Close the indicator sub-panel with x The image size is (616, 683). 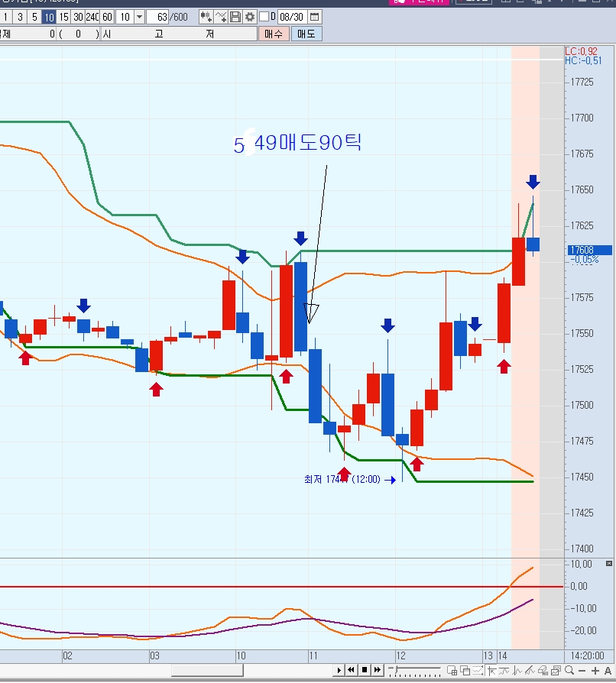pos(609,564)
